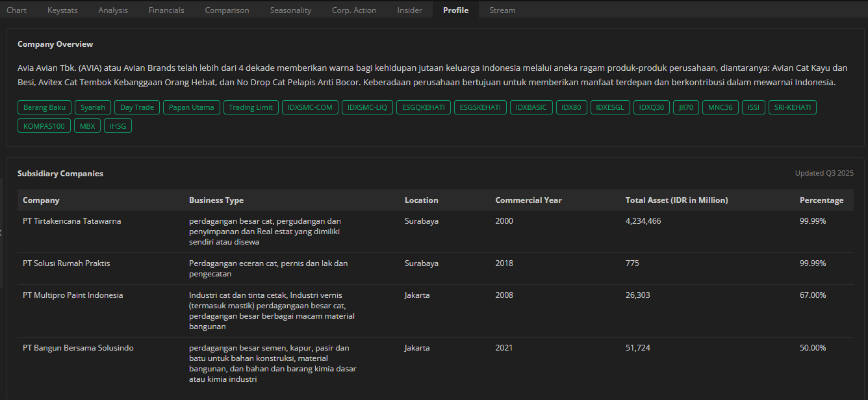Open the IDX80 index tag
The image size is (868, 400).
572,107
